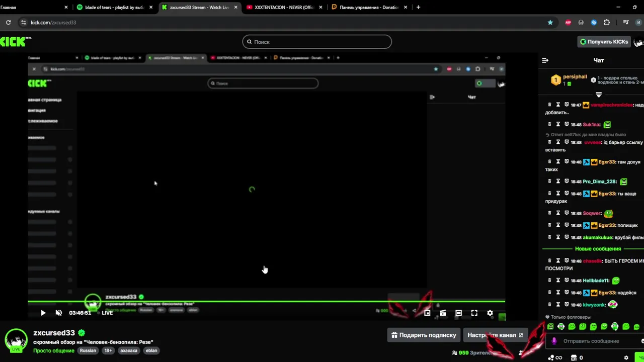This screenshot has height=362, width=644.
Task: Switch the player to theater mode
Action: point(458,313)
